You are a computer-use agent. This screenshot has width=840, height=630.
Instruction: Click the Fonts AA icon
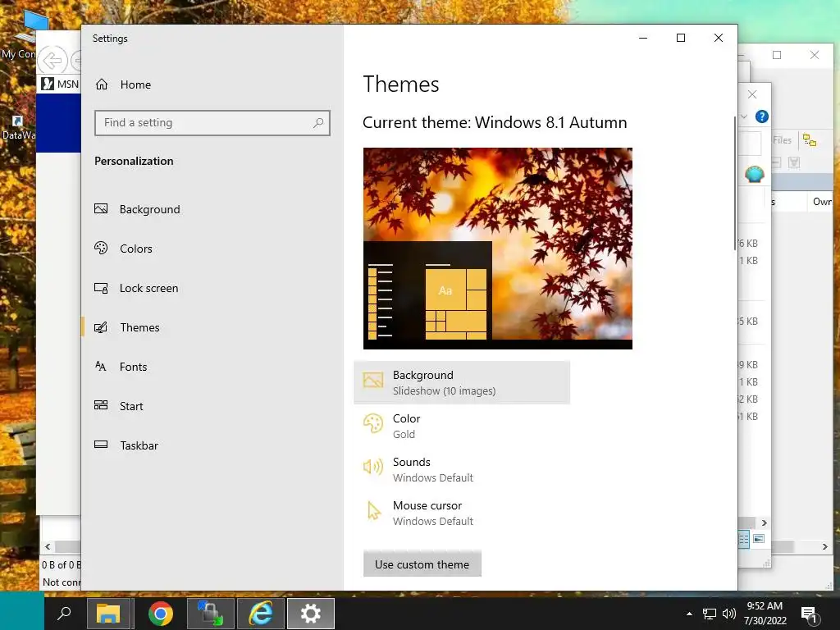101,367
